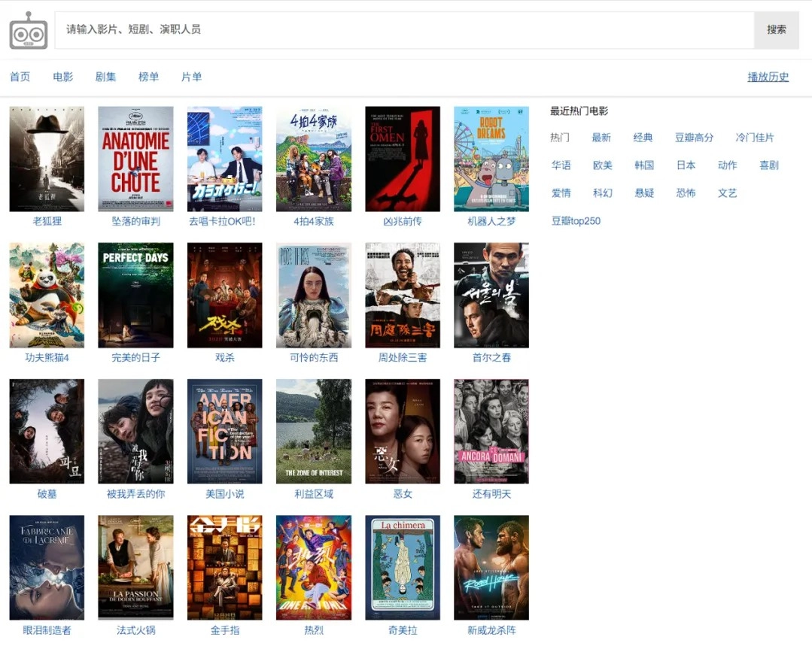812x646 pixels.
Task: Open the 首页 navigation tab
Action: [x=20, y=77]
